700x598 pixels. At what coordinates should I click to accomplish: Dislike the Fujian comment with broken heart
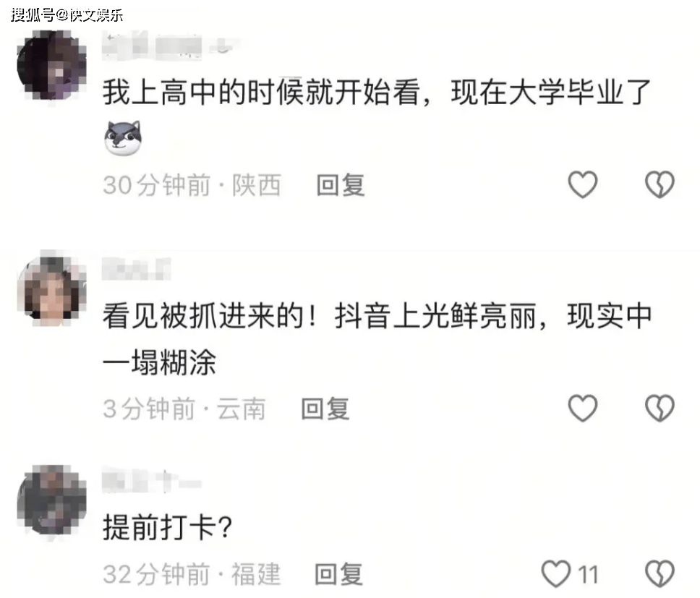tap(660, 573)
